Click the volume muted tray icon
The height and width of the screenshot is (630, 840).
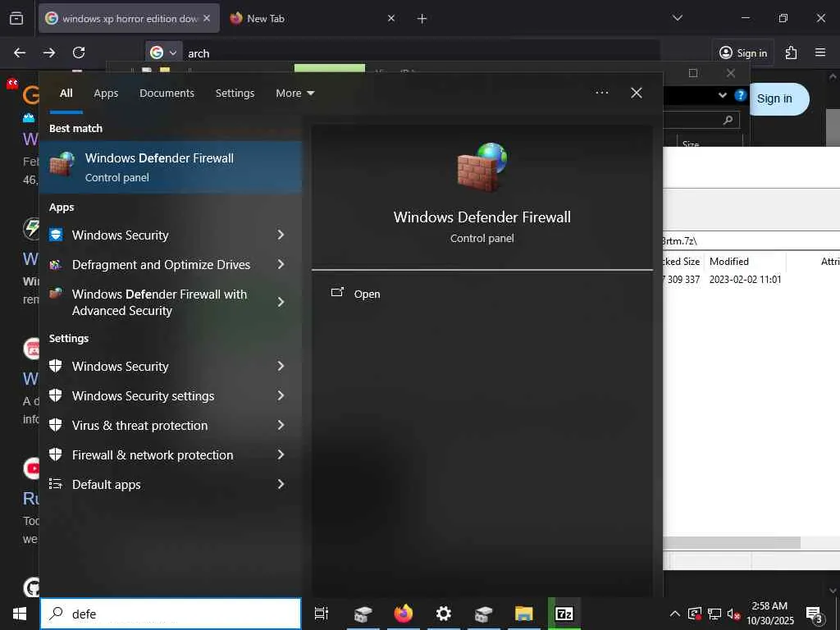(x=733, y=614)
